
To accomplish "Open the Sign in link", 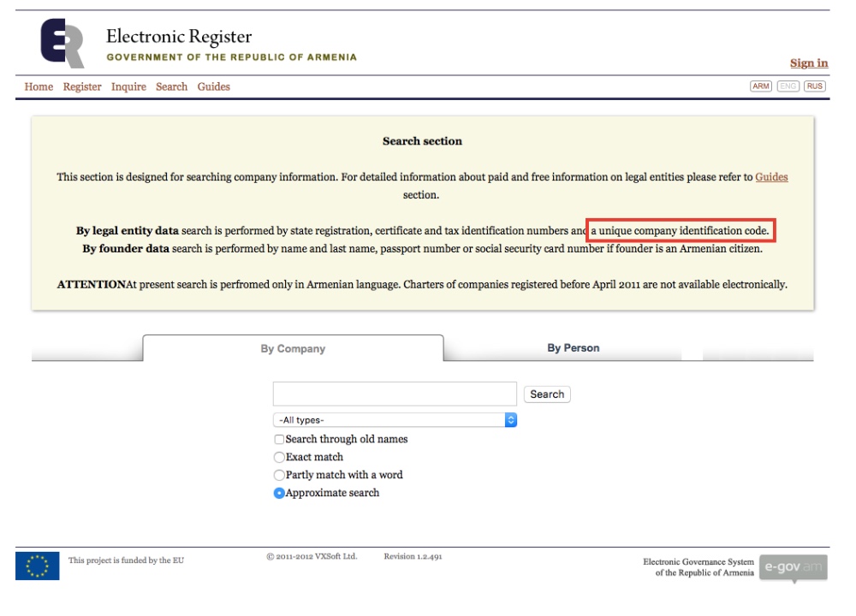I will pyautogui.click(x=809, y=62).
